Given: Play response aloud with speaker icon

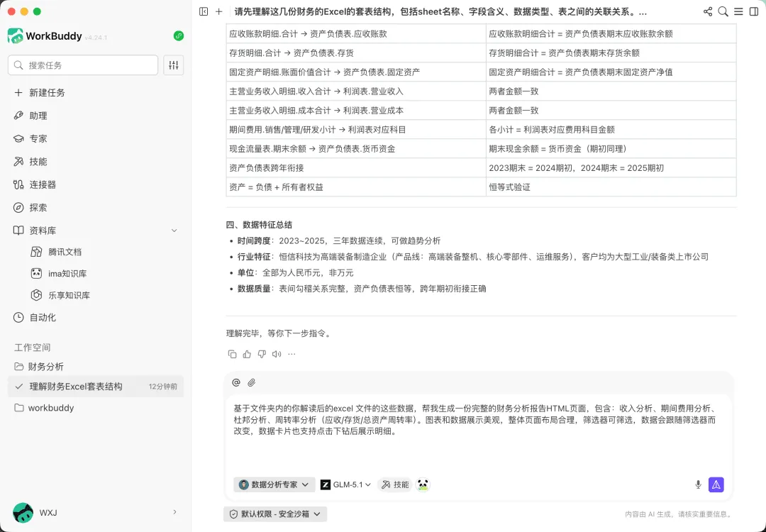Looking at the screenshot, I should pyautogui.click(x=277, y=354).
